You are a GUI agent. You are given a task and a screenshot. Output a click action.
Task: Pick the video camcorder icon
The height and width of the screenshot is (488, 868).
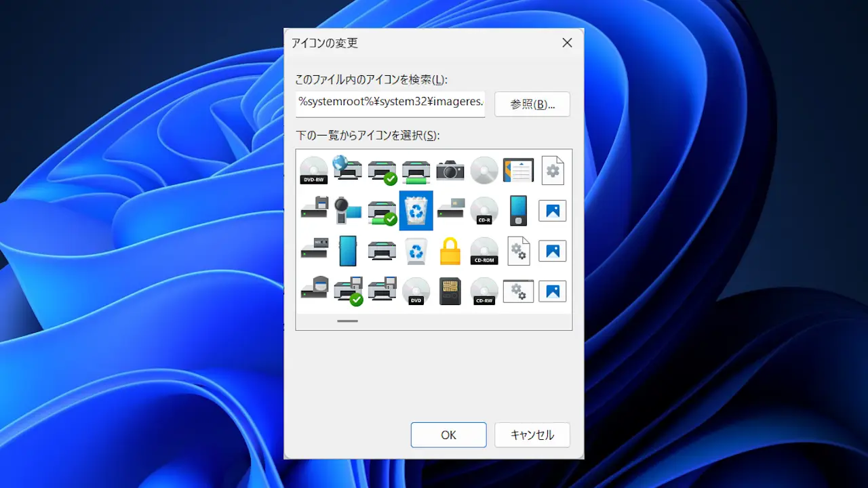348,211
